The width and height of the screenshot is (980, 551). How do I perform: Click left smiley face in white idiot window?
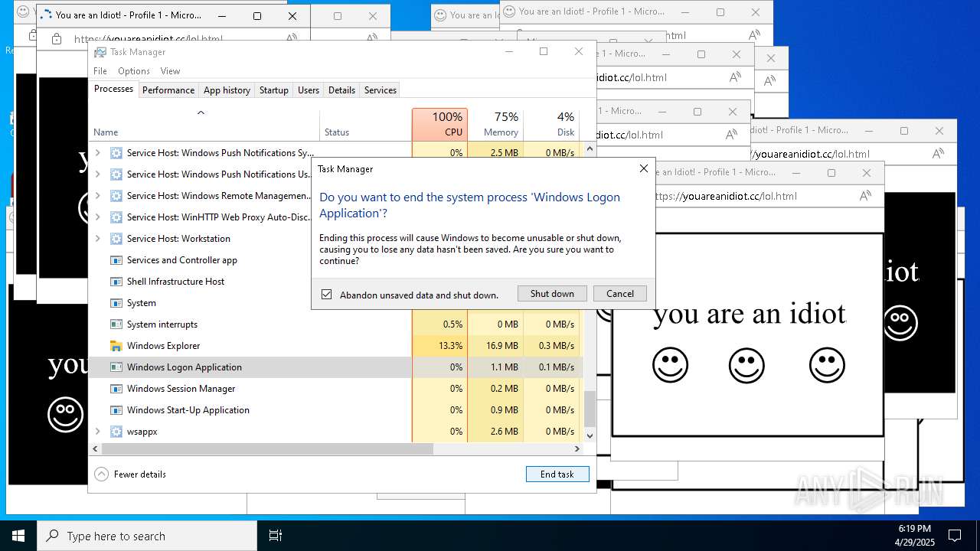point(670,365)
